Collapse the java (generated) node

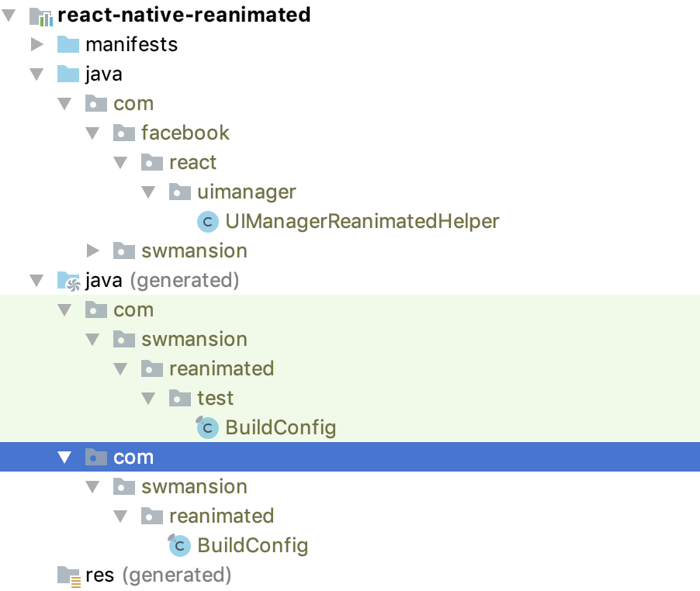(36, 280)
